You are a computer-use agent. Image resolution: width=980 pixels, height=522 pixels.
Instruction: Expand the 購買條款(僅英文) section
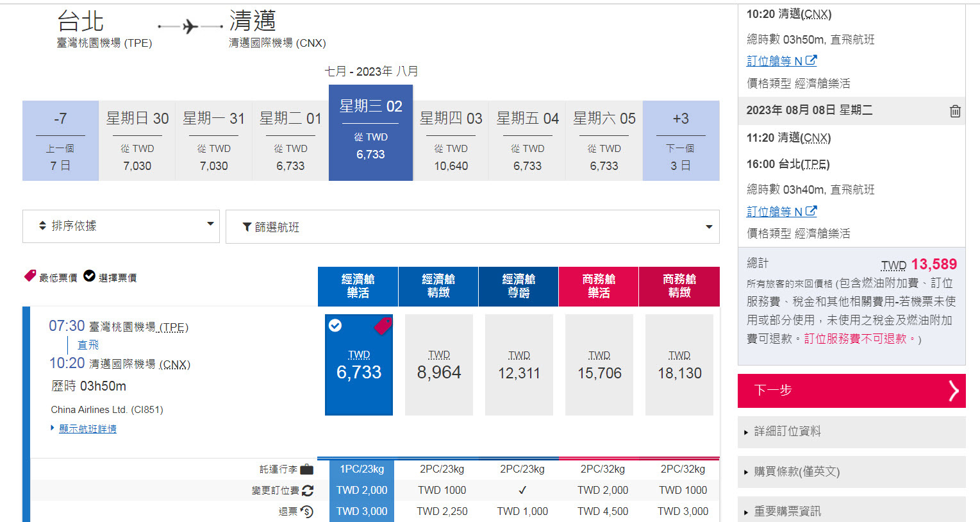[852, 472]
